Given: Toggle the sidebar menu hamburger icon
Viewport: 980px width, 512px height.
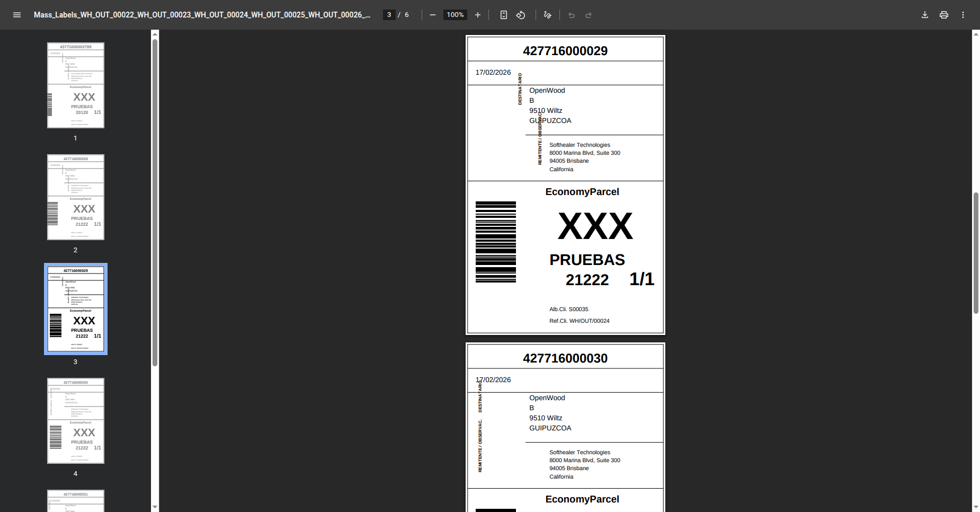Looking at the screenshot, I should tap(17, 15).
